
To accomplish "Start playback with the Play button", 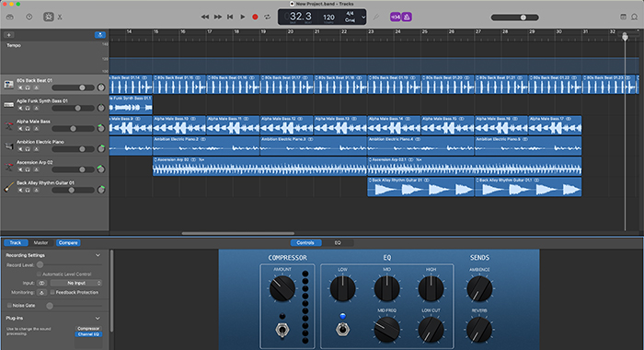I will pyautogui.click(x=243, y=17).
